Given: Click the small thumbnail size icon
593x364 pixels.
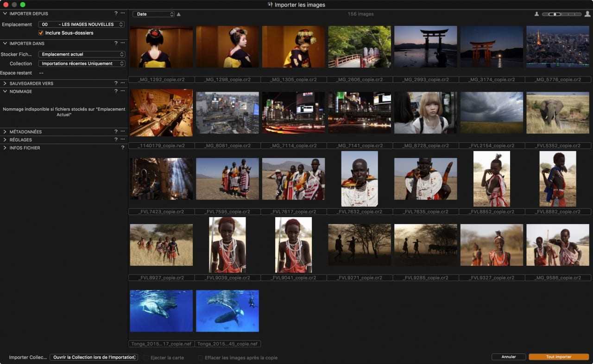Looking at the screenshot, I should (536, 14).
